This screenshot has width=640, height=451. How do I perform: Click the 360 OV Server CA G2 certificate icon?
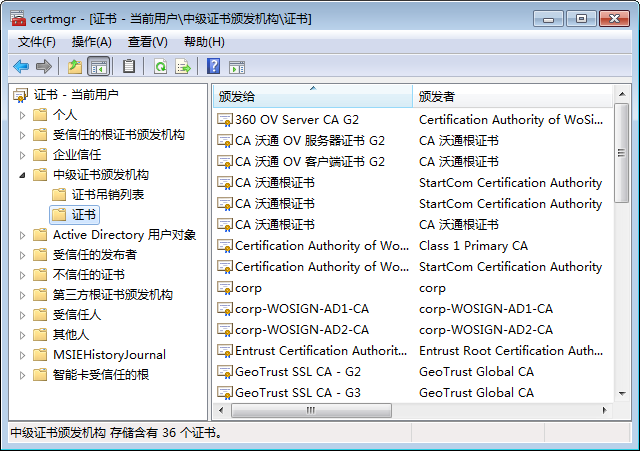224,120
